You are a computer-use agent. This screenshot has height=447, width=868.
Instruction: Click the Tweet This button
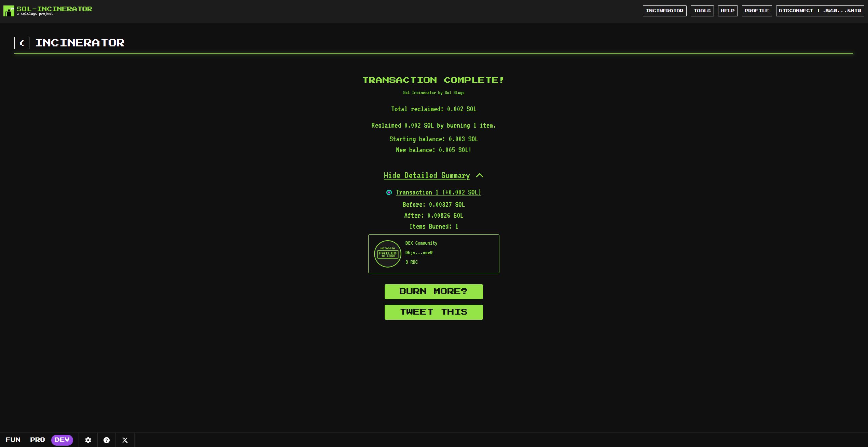tap(433, 312)
